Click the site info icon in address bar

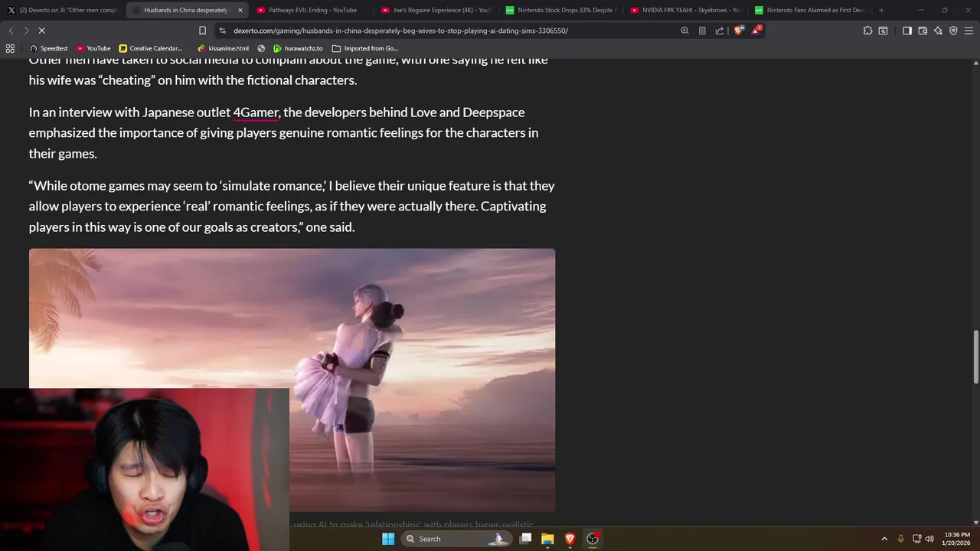[x=222, y=31]
